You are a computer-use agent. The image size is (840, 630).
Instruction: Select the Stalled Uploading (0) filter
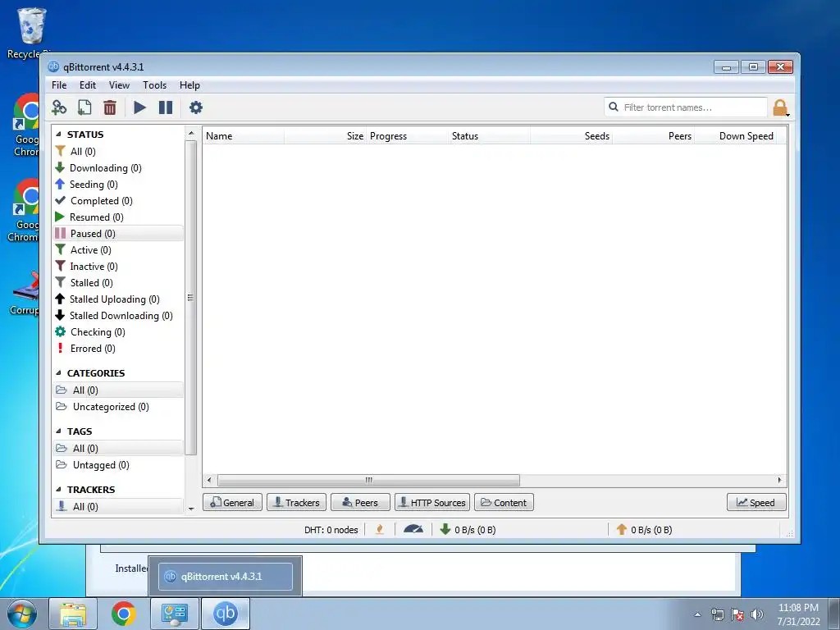(118, 299)
